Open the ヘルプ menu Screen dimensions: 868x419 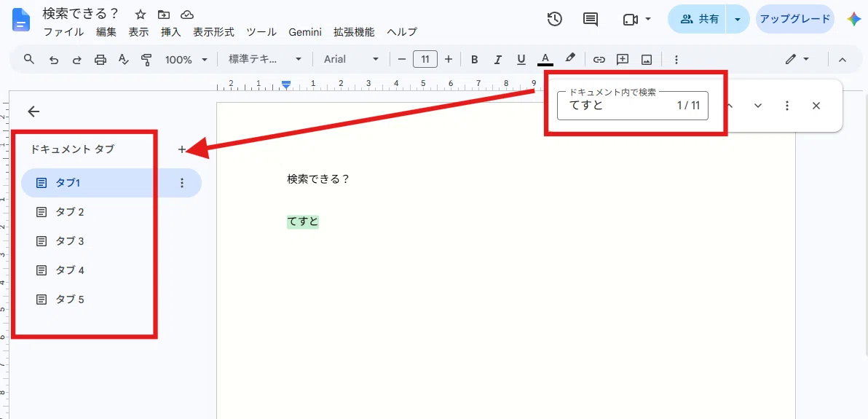tap(402, 31)
